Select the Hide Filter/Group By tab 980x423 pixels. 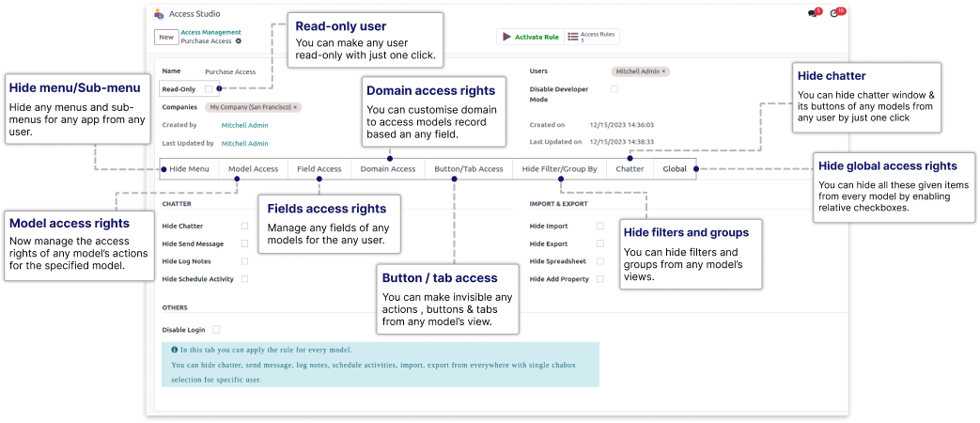coord(559,169)
